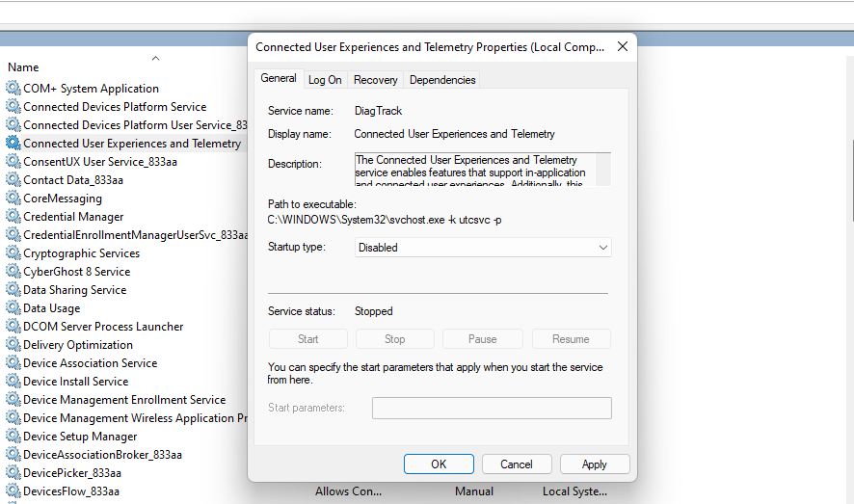Image resolution: width=854 pixels, height=504 pixels.
Task: Click the Credential Manager gear icon
Action: point(13,217)
